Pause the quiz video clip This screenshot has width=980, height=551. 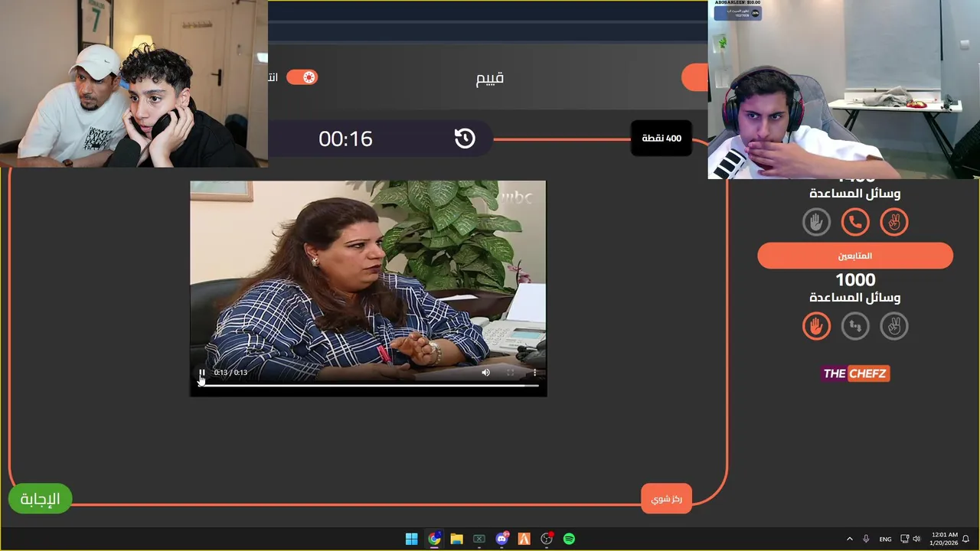pyautogui.click(x=202, y=373)
